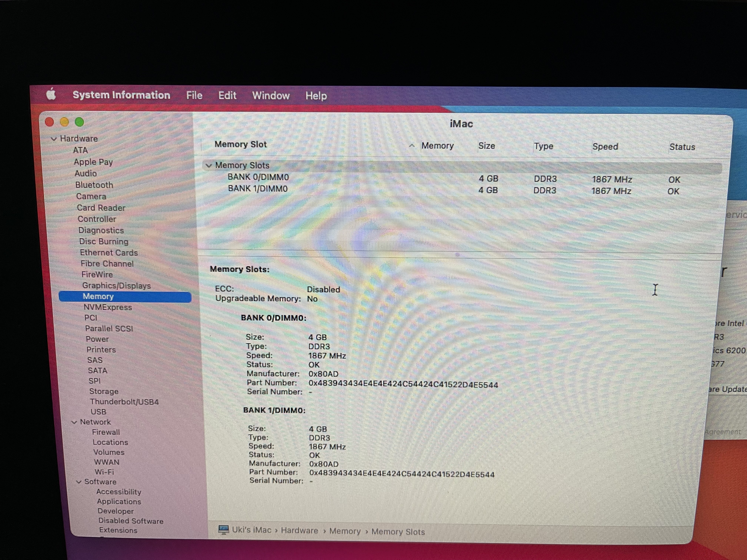Select the BANK 1/DIMM0 table row

click(258, 189)
